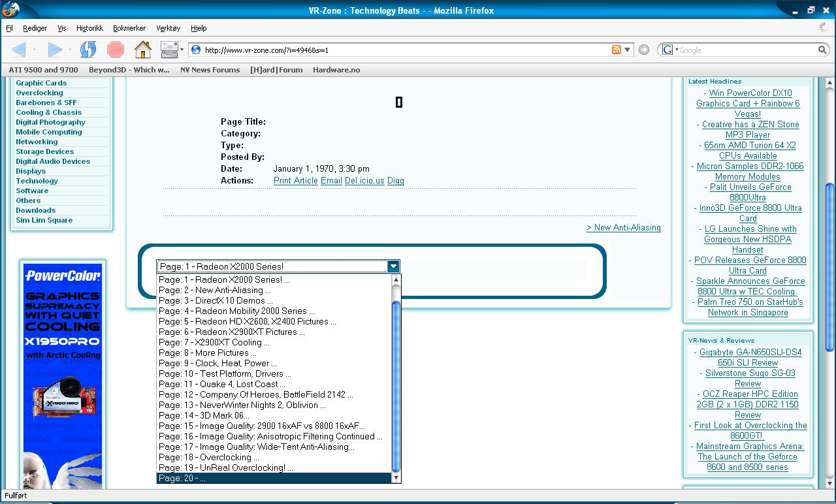Viewport: 836px width, 504px height.
Task: Click the Print toolbar icon
Action: (x=169, y=50)
